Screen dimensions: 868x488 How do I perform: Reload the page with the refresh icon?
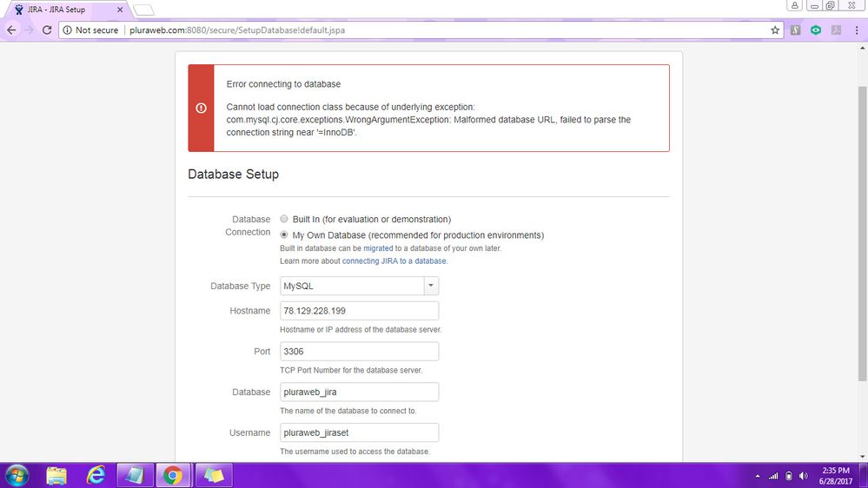pyautogui.click(x=47, y=30)
